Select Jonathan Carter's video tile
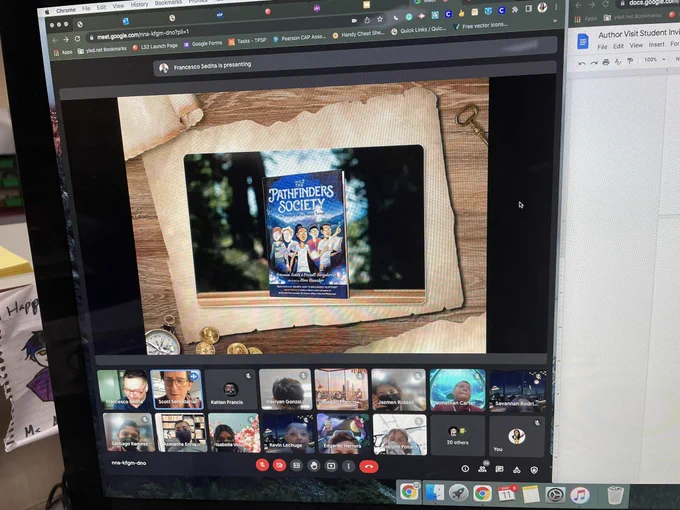The height and width of the screenshot is (510, 680). [x=458, y=390]
